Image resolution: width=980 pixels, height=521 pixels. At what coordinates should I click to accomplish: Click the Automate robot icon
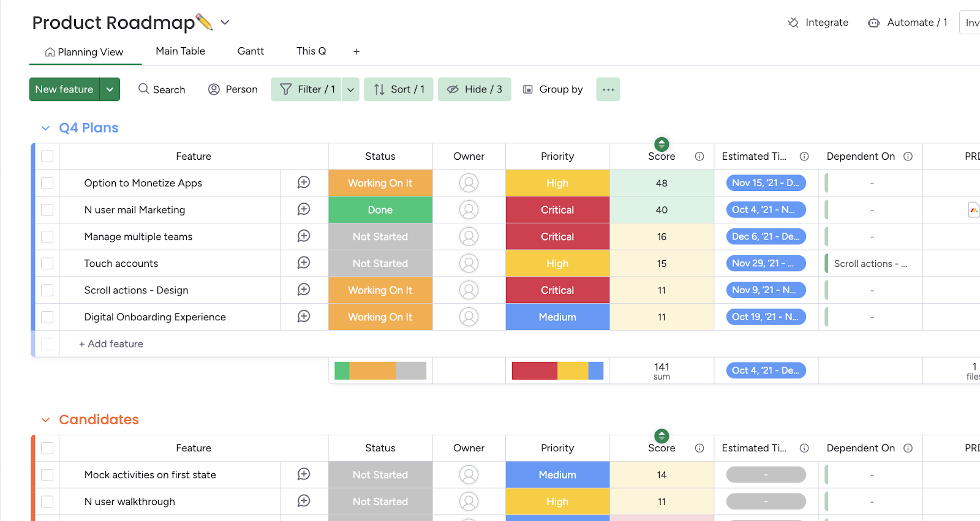pyautogui.click(x=873, y=23)
